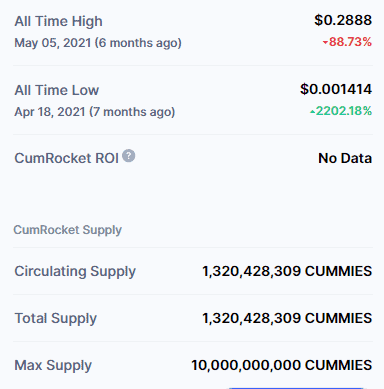Click the Total Supply label
The width and height of the screenshot is (384, 389).
tap(56, 318)
